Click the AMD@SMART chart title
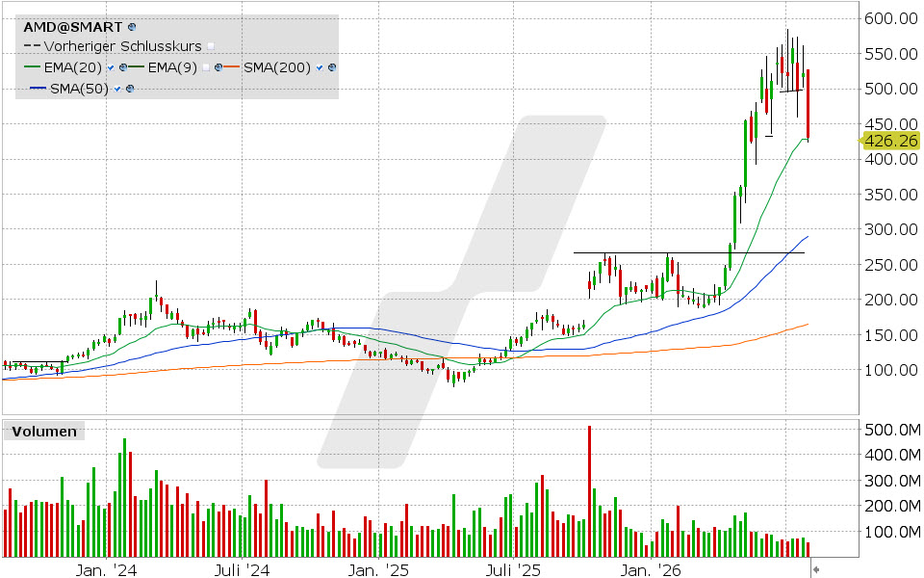The image size is (924, 578). point(72,27)
